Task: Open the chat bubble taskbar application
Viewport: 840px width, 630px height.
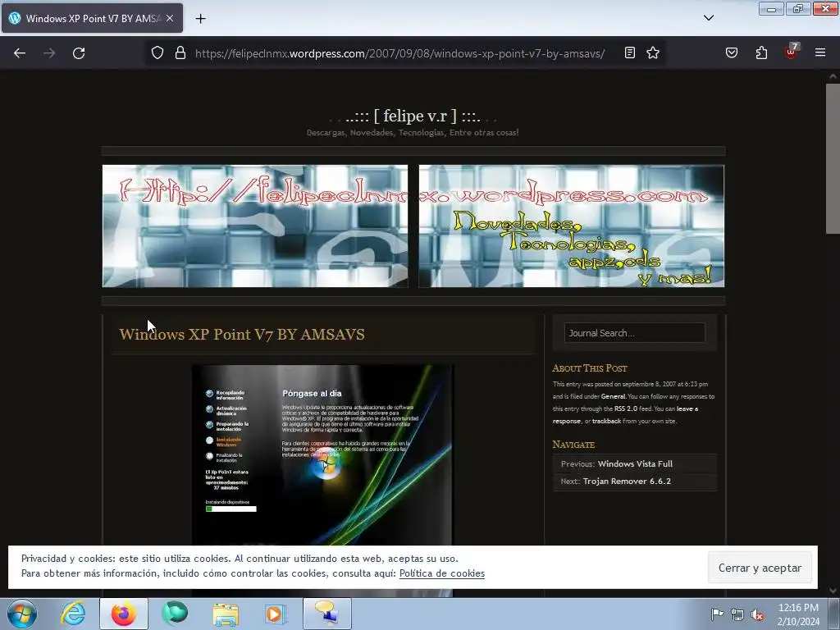Action: pyautogui.click(x=327, y=614)
